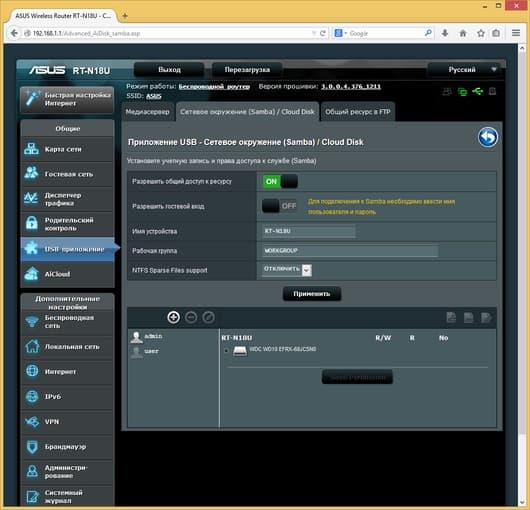Open Локальная сеть house icon
Screen dimensions: 530x510
point(32,346)
